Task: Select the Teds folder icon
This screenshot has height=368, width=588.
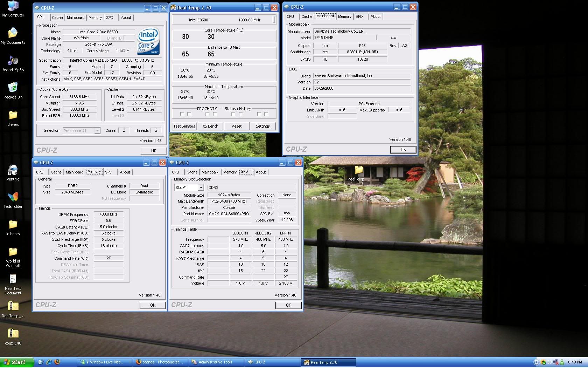Action: coord(13,200)
